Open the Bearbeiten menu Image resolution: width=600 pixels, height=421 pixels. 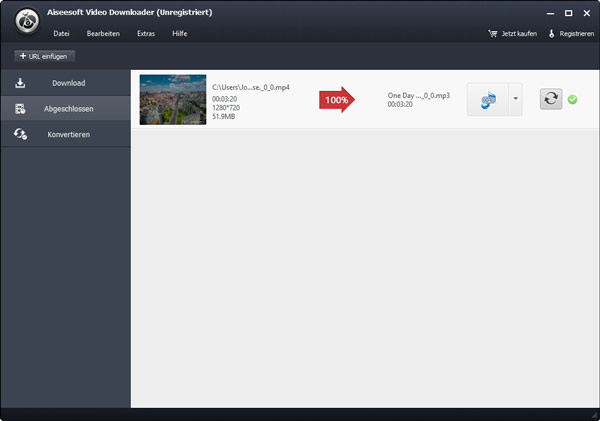(x=103, y=34)
